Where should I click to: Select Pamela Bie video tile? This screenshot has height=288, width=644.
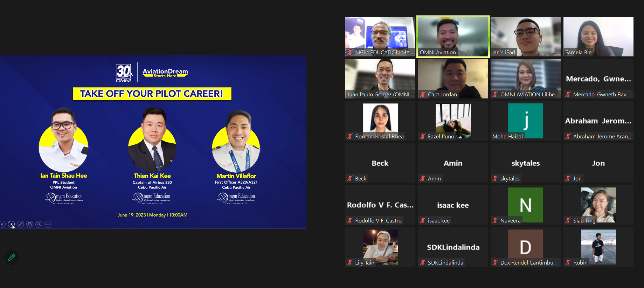598,37
